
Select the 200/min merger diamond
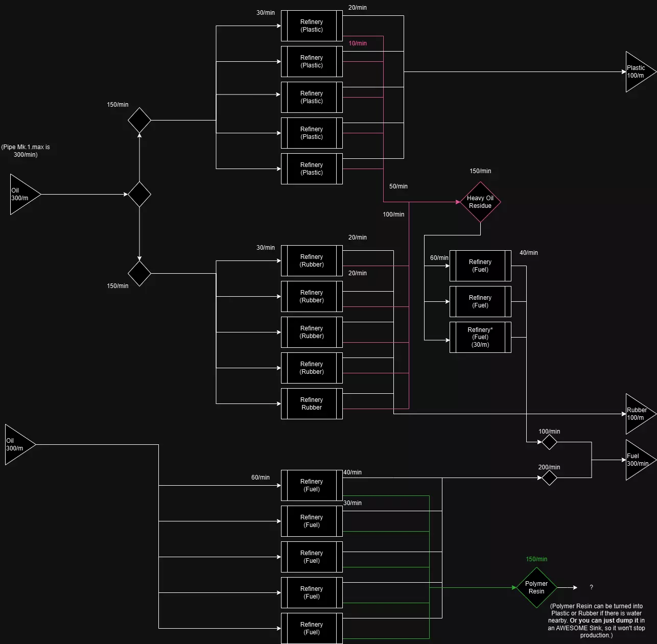549,478
